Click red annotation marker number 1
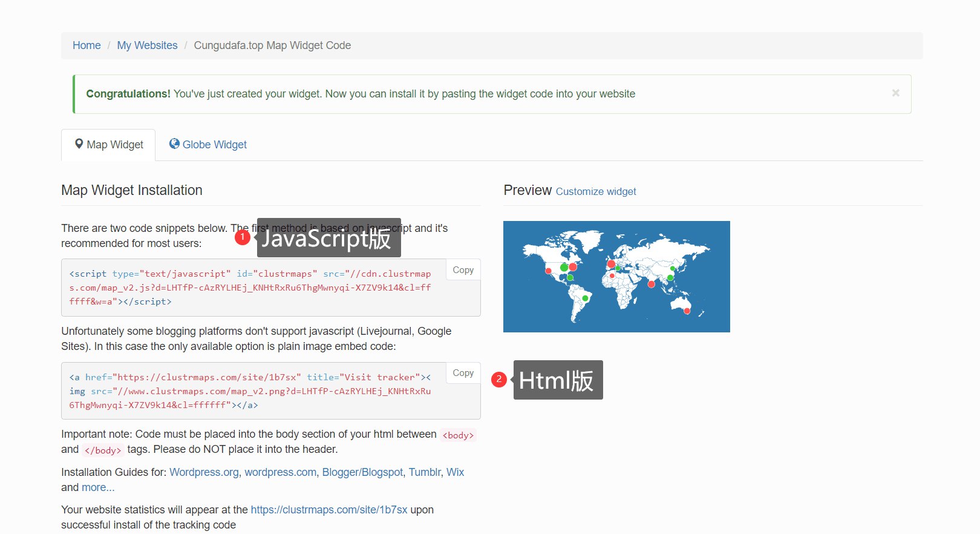Viewport: 980px width, 534px height. (243, 237)
